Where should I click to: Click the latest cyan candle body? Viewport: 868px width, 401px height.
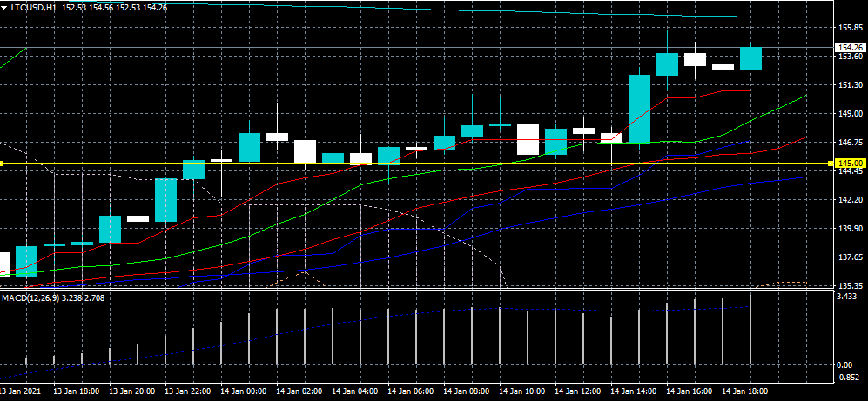(750, 58)
